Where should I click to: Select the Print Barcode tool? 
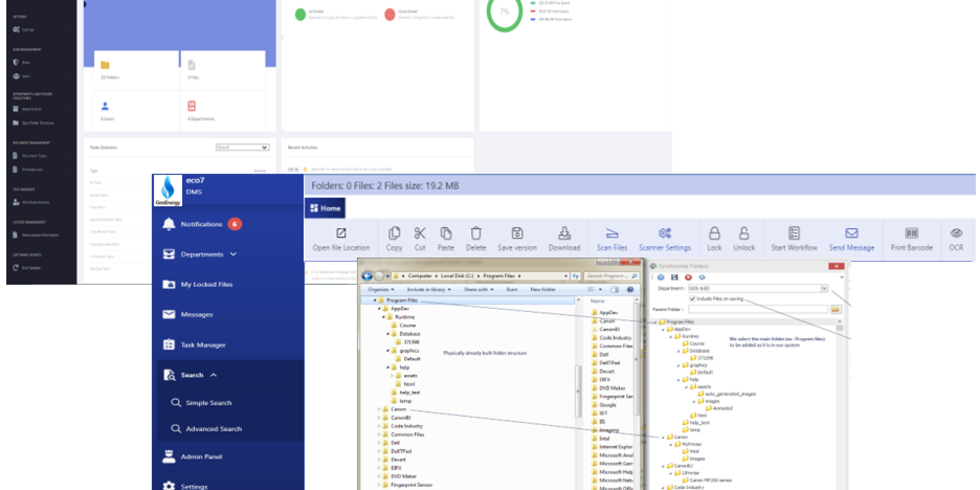point(911,239)
